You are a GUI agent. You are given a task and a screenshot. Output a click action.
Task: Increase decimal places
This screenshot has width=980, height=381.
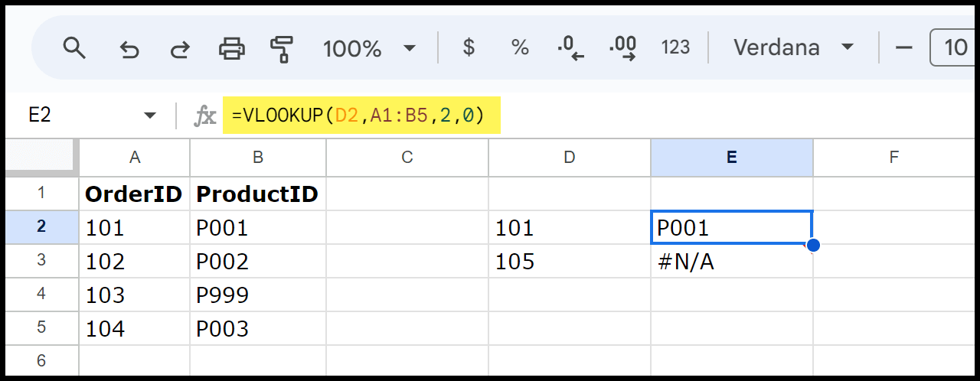pyautogui.click(x=622, y=48)
